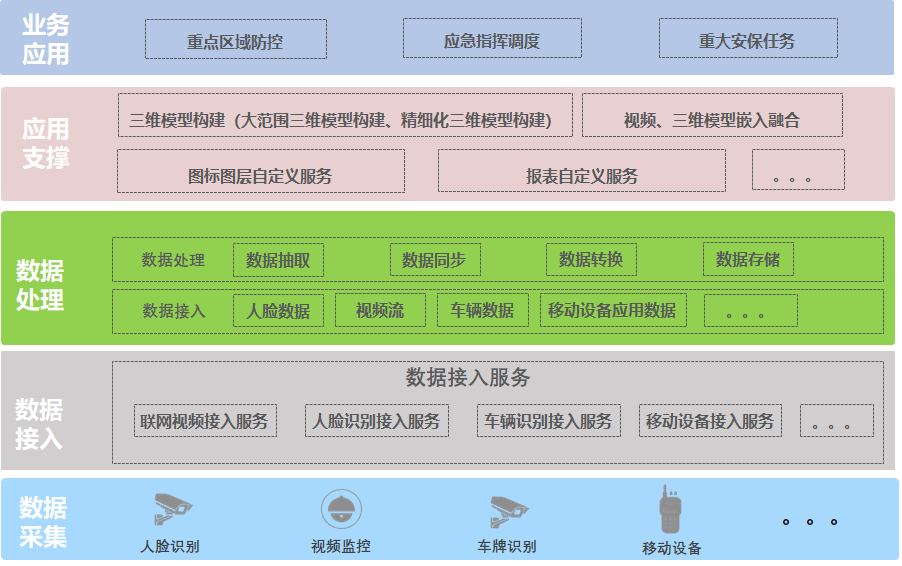902x566 pixels.
Task: Click the 三维模型构建 description box
Action: pyautogui.click(x=345, y=117)
